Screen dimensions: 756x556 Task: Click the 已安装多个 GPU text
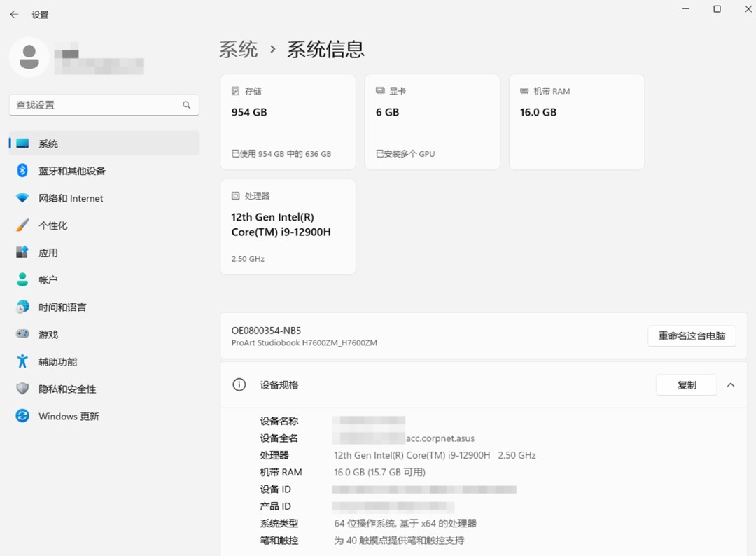405,154
